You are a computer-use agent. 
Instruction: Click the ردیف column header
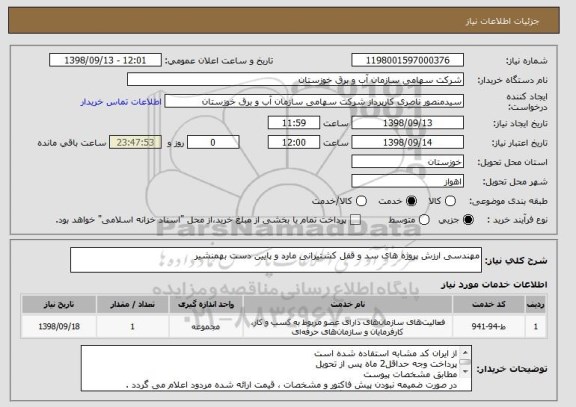pos(536,304)
